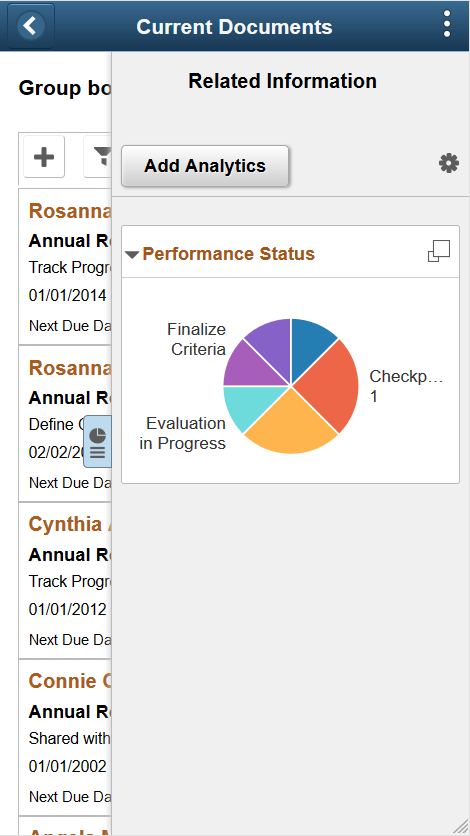Screen dimensions: 470x836
Task: Open Rosanna's Define Criteria document
Action: click(65, 424)
